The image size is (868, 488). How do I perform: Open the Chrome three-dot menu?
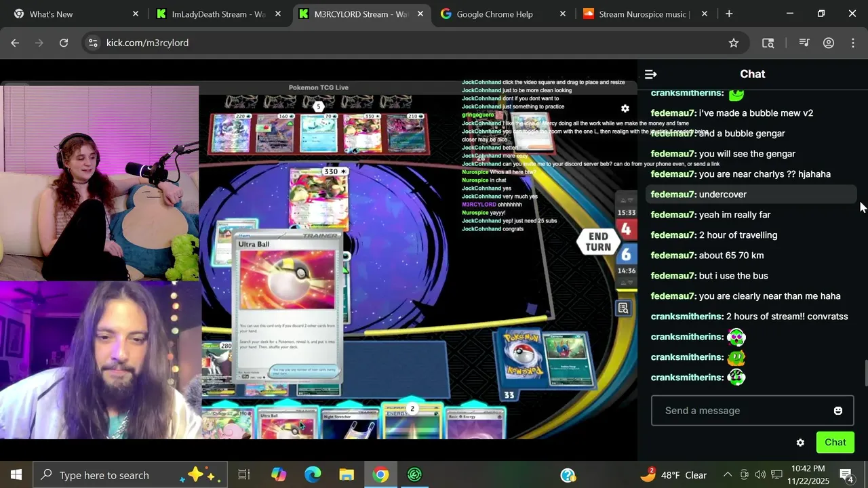tap(853, 43)
